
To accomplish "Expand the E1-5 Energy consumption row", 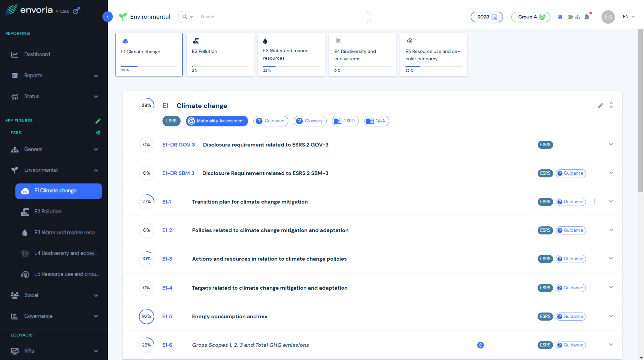I will tap(611, 316).
